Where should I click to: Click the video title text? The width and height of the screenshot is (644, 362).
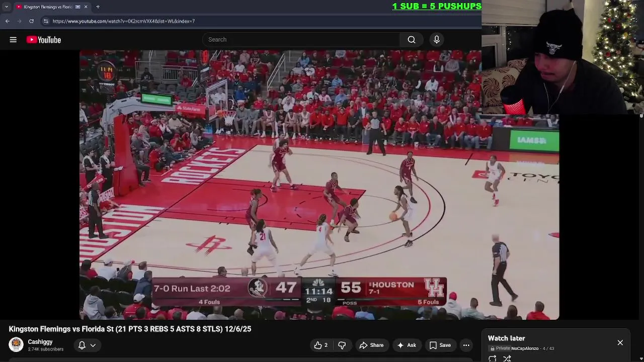(x=130, y=329)
